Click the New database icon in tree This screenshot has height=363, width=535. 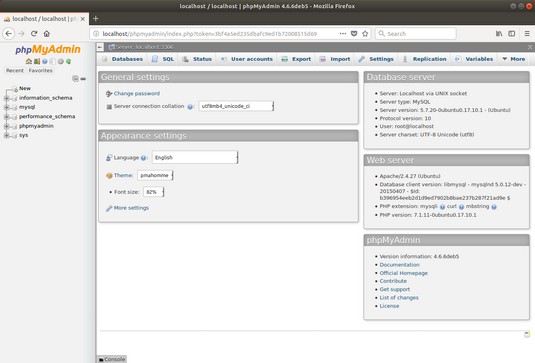tap(15, 89)
